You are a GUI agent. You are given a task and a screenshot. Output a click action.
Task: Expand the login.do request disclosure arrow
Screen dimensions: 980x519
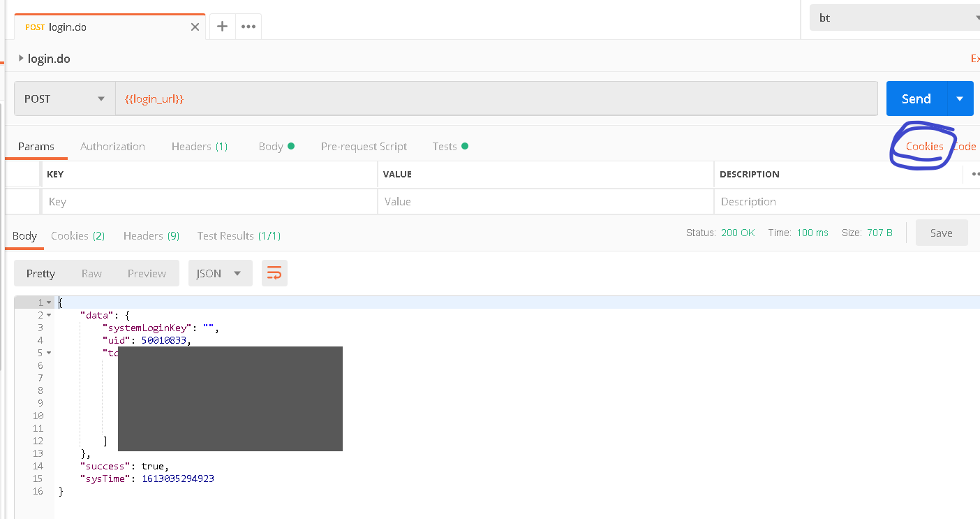(x=20, y=59)
